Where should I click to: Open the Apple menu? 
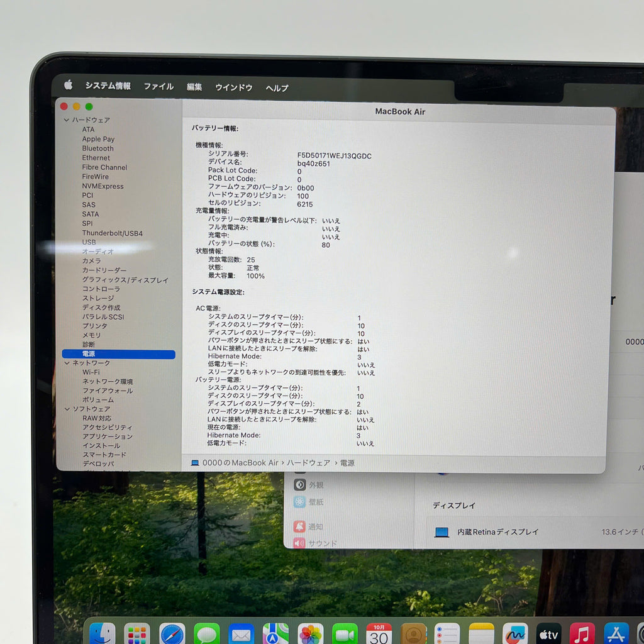click(x=68, y=86)
